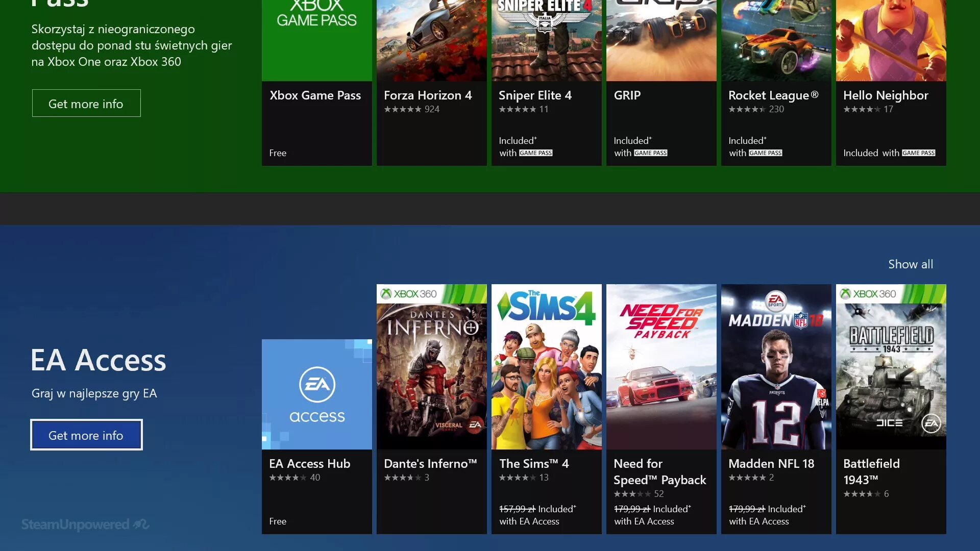
Task: Click the GRIP title text
Action: point(627,95)
